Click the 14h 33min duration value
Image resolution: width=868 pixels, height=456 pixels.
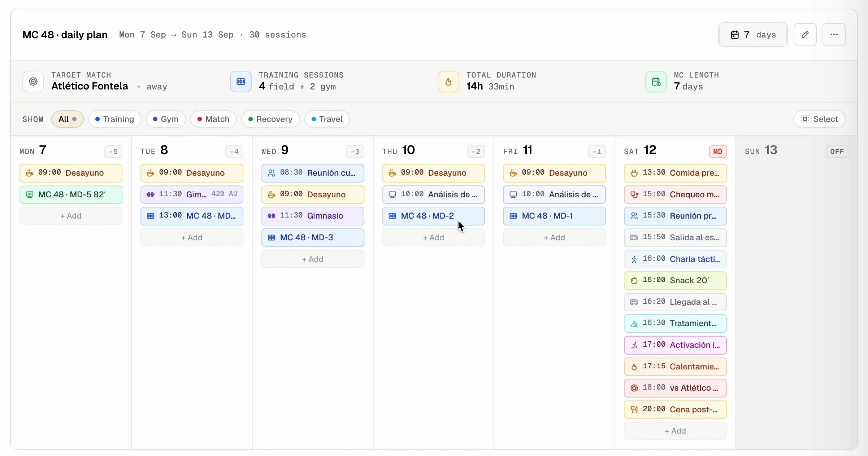(x=490, y=86)
